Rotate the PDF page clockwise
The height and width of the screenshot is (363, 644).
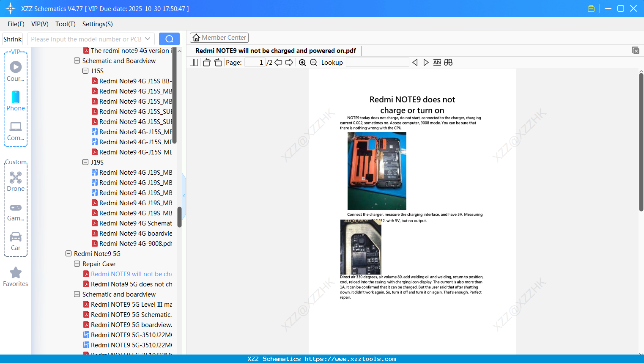tap(218, 63)
